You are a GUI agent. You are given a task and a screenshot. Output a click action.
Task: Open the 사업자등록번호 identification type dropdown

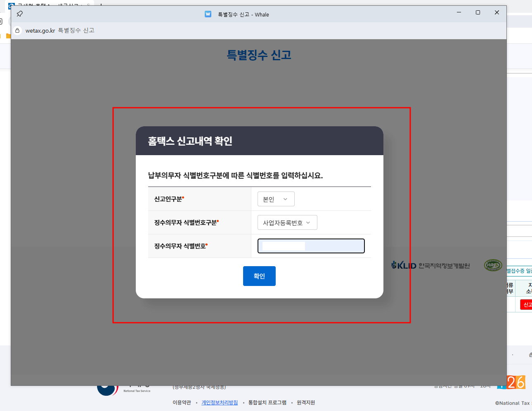(287, 222)
